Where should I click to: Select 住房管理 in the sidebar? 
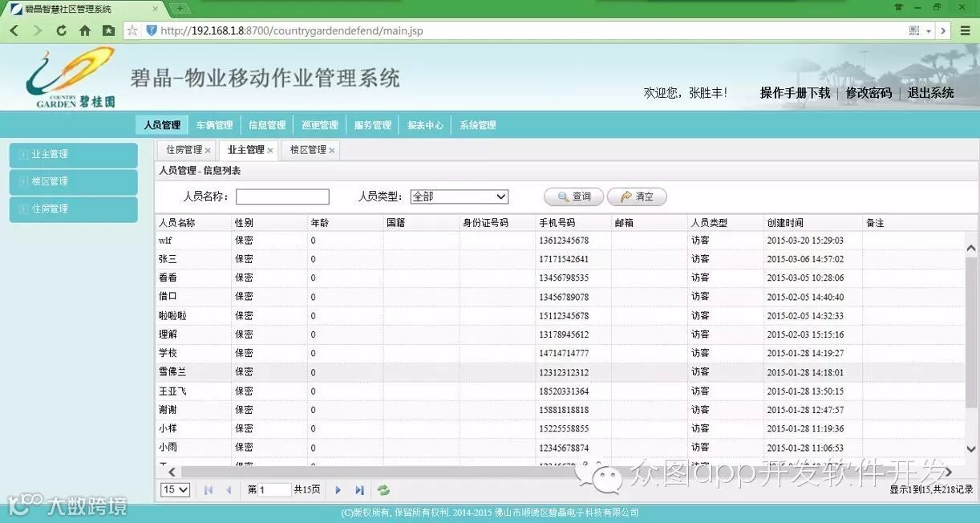tap(73, 209)
